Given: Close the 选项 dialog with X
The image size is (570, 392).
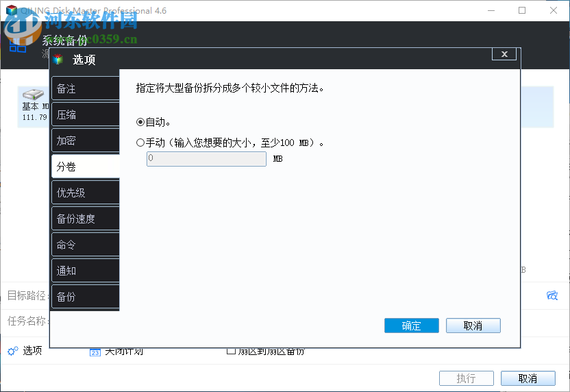Looking at the screenshot, I should click(x=504, y=54).
